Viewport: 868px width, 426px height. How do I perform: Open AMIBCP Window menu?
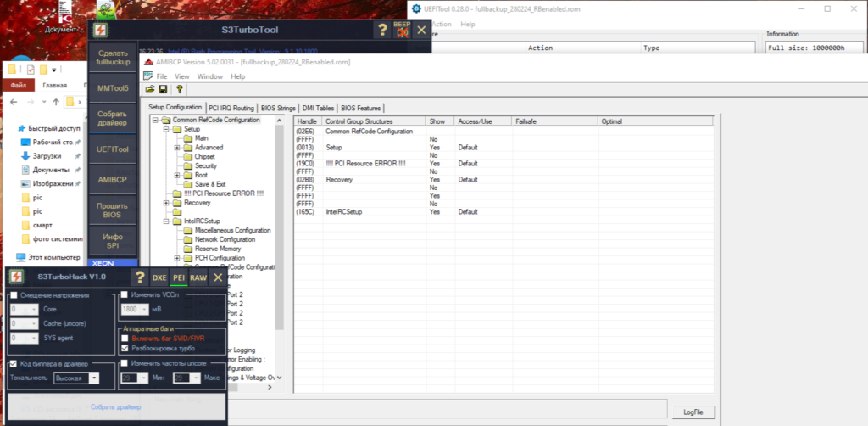point(210,76)
